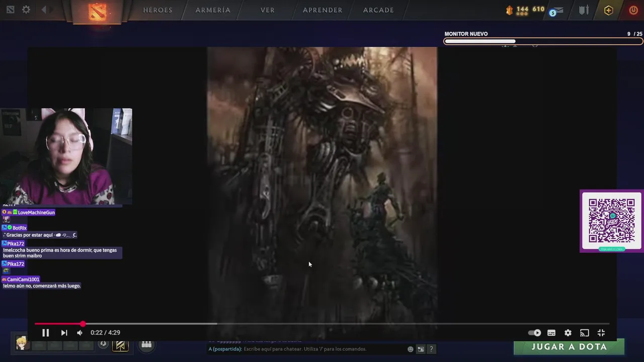Click message '!elmo aún no, comenzará más luego.'
Screen dimensions: 644x362
(42, 286)
